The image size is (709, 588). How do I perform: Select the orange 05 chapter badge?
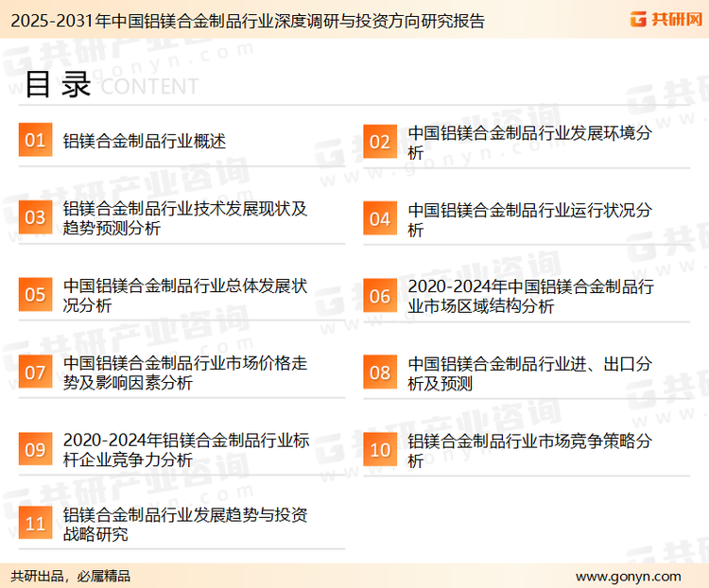[35, 295]
